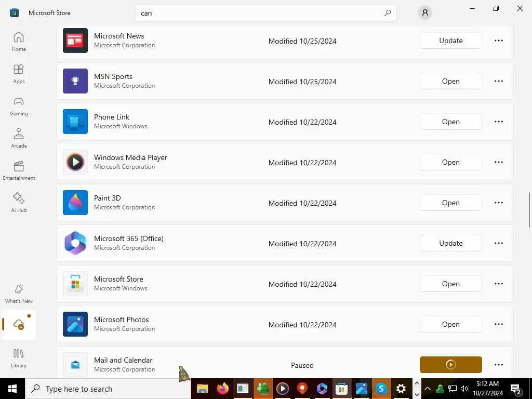The width and height of the screenshot is (532, 399).
Task: Open Windows Start menu
Action: [x=12, y=389]
